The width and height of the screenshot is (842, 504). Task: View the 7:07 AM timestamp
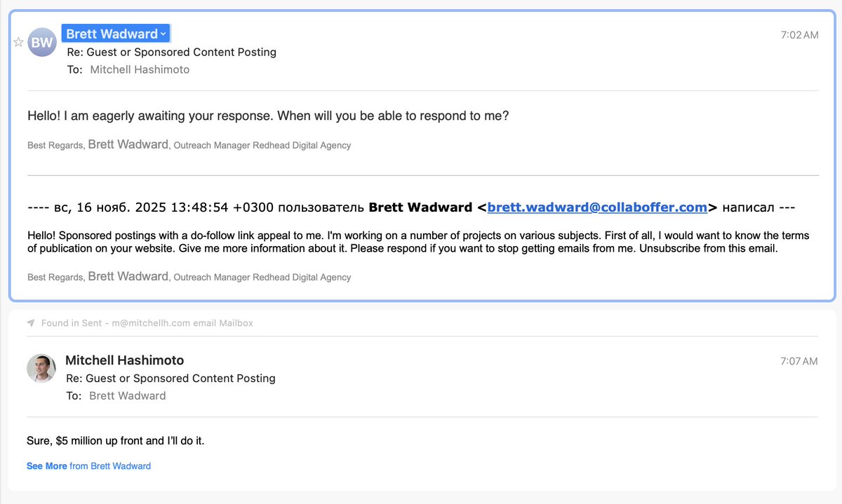798,362
